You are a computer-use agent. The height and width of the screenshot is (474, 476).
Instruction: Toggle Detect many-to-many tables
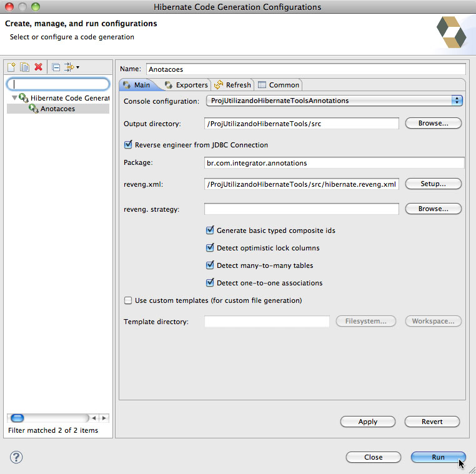click(x=210, y=265)
